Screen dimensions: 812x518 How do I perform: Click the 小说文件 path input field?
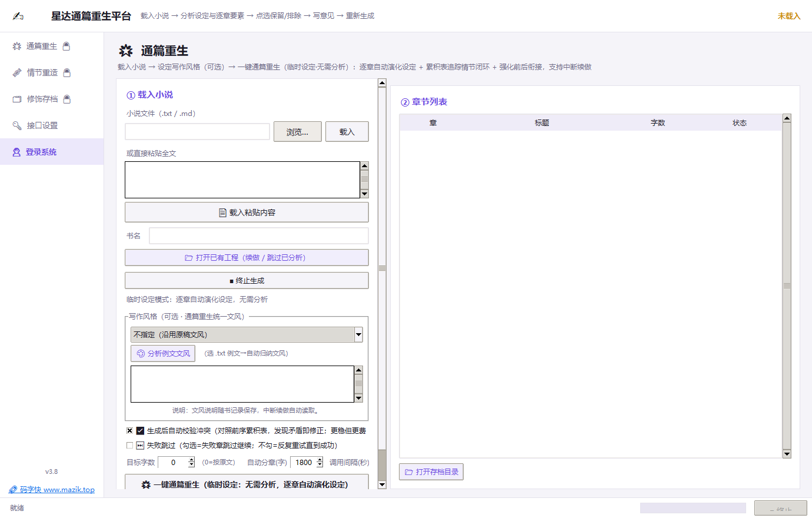click(x=197, y=132)
